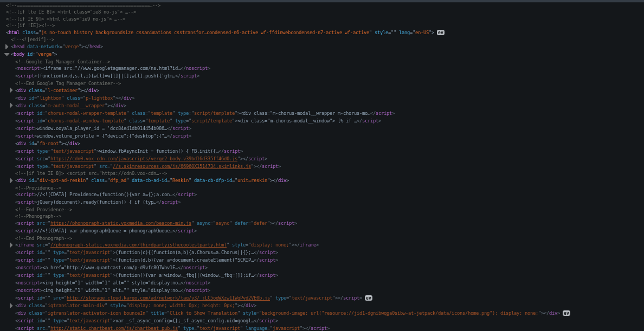Expand the igtranslator-main-div node

(11, 306)
